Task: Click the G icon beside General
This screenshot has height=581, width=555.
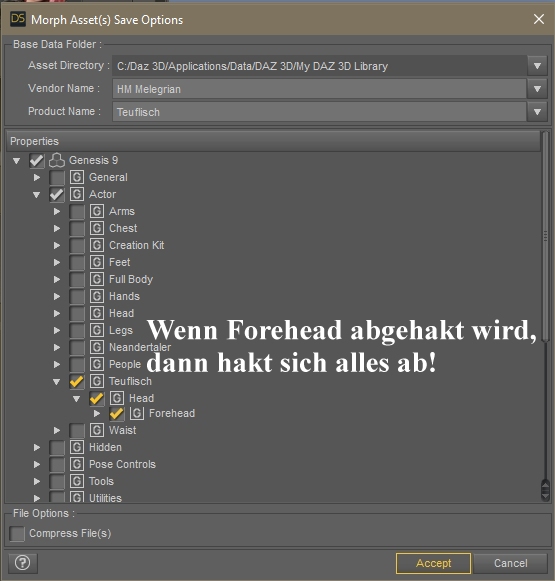Action: click(x=77, y=177)
